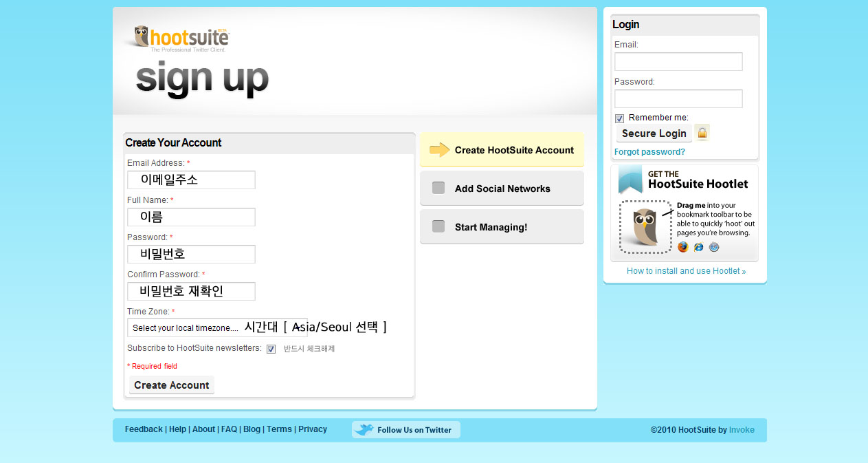
Task: Select the Start Managing! step
Action: (502, 226)
